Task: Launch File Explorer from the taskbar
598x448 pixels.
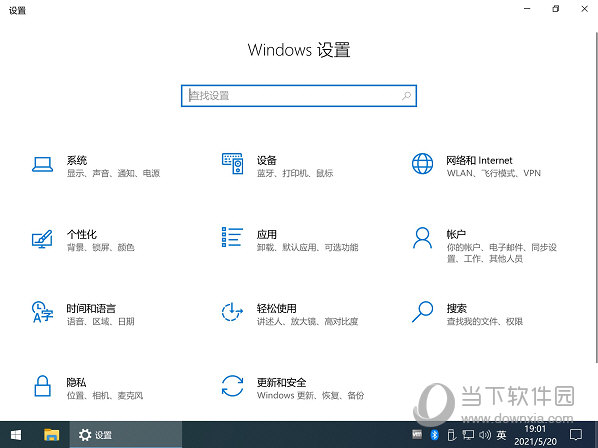Action: pyautogui.click(x=51, y=435)
